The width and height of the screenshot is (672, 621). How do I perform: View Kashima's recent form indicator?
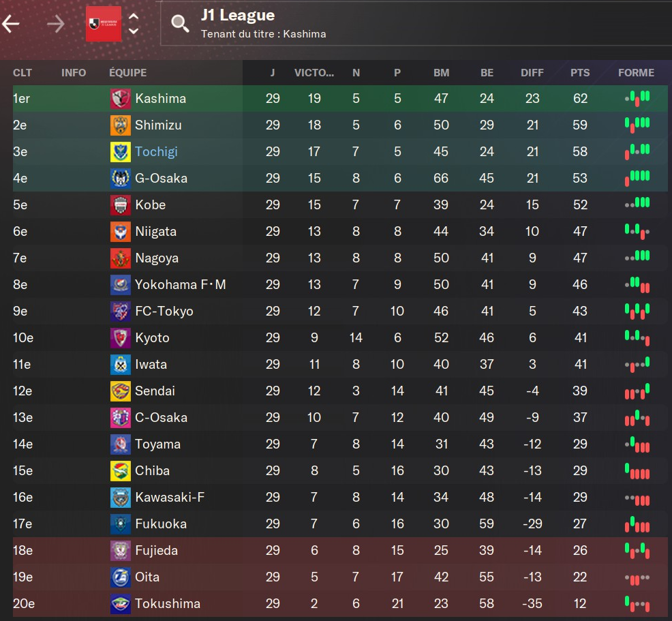637,99
